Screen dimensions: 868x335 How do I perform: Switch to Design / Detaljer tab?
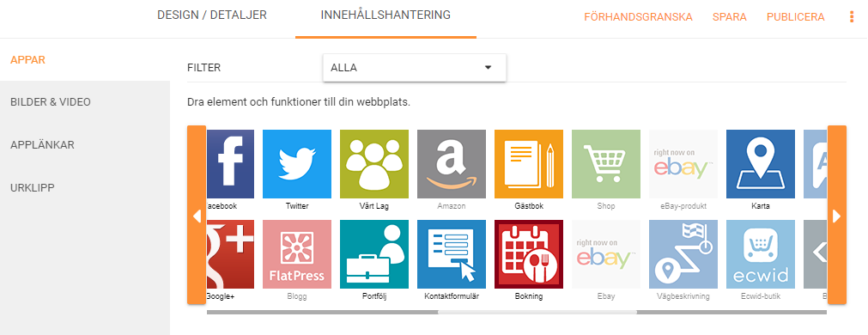pos(212,15)
